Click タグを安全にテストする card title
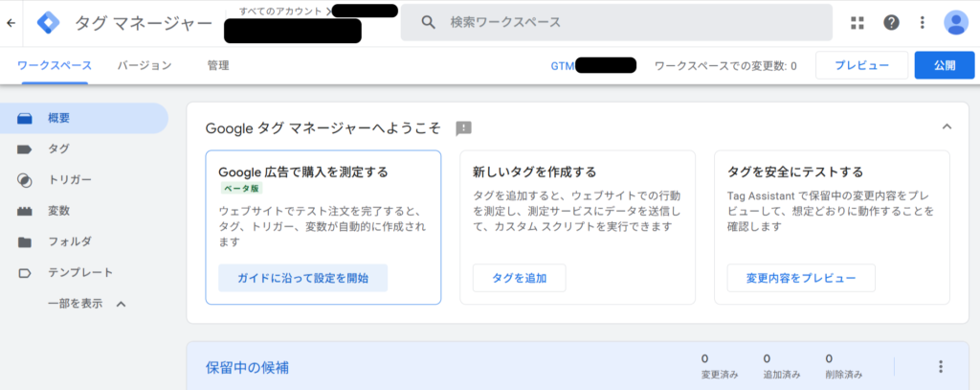 [795, 172]
